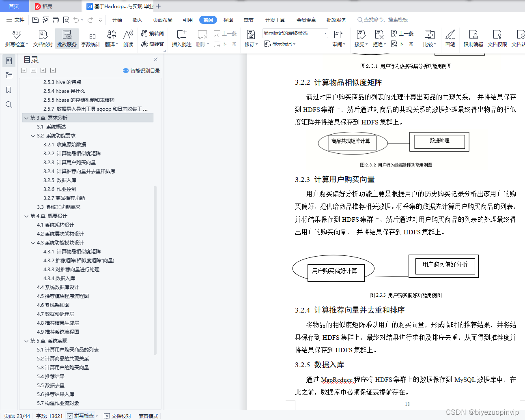Switch to the 插入 ribbon tab

[x=138, y=20]
